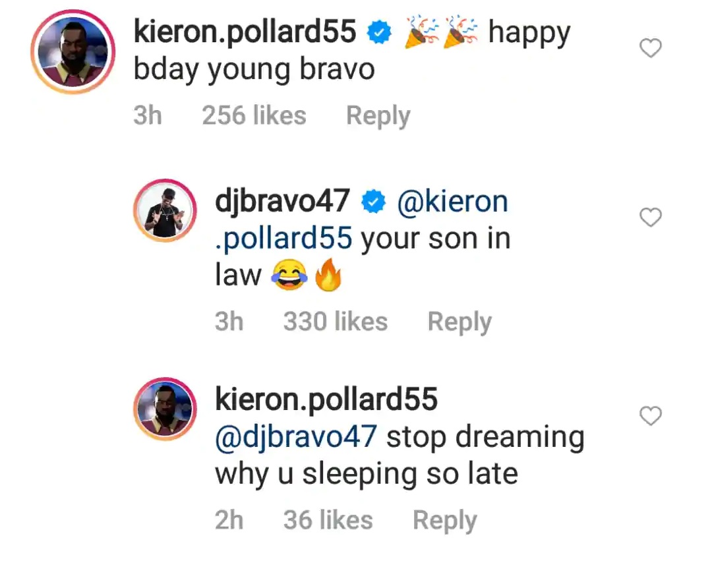Image resolution: width=712 pixels, height=588 pixels.
Task: Like djbravo47's son in law reply
Action: [x=650, y=217]
